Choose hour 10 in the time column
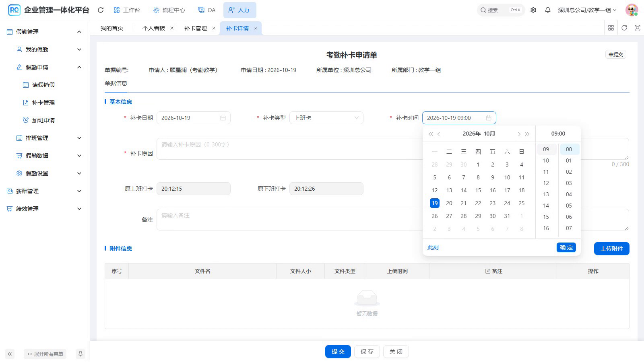This screenshot has height=362, width=644. (546, 160)
